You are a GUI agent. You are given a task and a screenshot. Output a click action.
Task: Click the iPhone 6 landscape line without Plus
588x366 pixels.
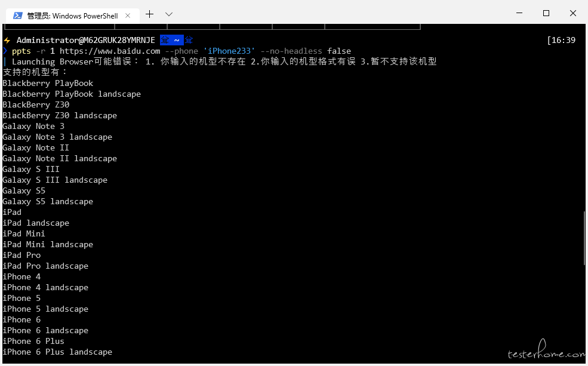(45, 330)
